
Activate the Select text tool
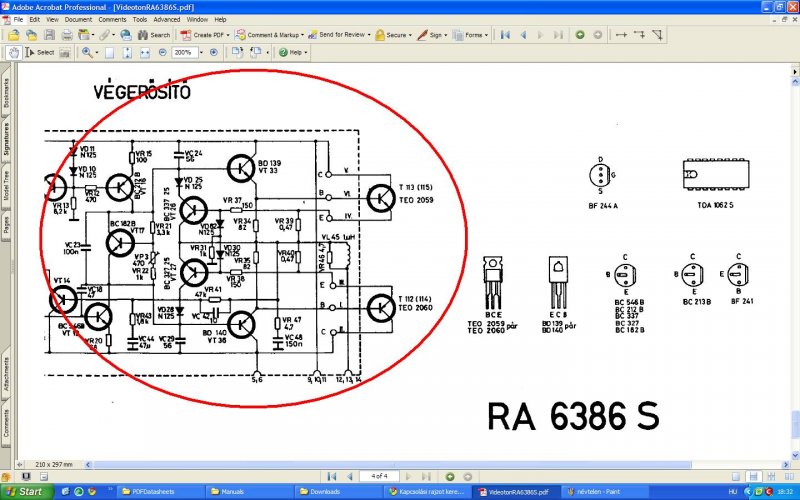(x=40, y=52)
